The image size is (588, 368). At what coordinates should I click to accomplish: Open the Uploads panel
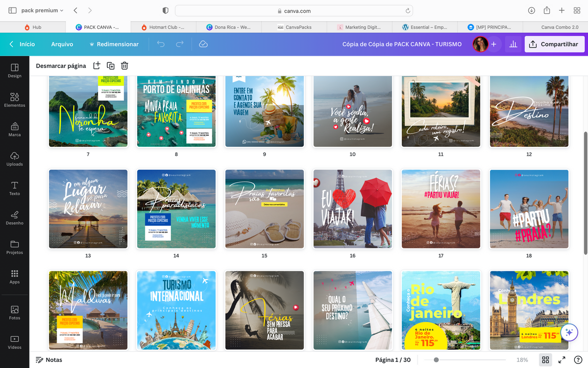[x=14, y=159]
